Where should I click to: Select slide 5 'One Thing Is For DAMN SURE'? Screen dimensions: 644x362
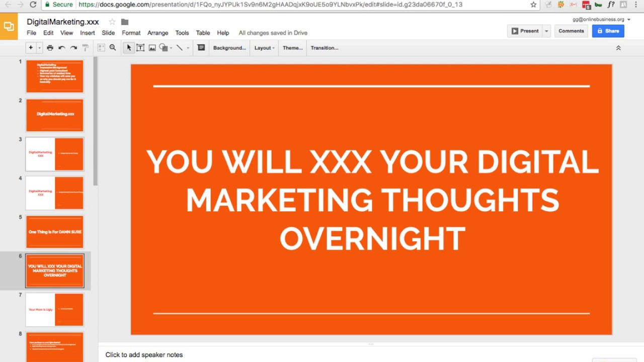tap(55, 232)
